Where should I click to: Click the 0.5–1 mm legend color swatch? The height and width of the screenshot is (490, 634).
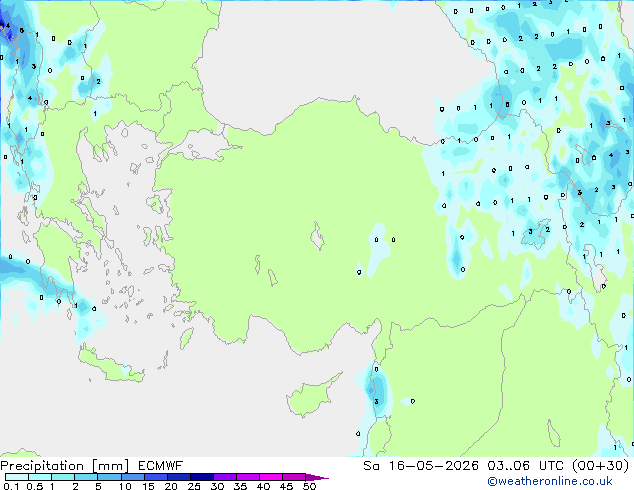point(40,477)
